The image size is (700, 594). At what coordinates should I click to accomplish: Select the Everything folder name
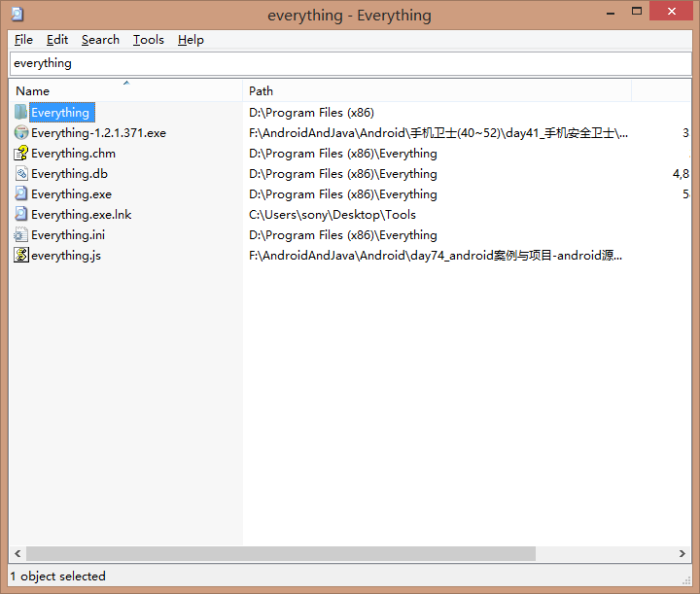(x=60, y=113)
